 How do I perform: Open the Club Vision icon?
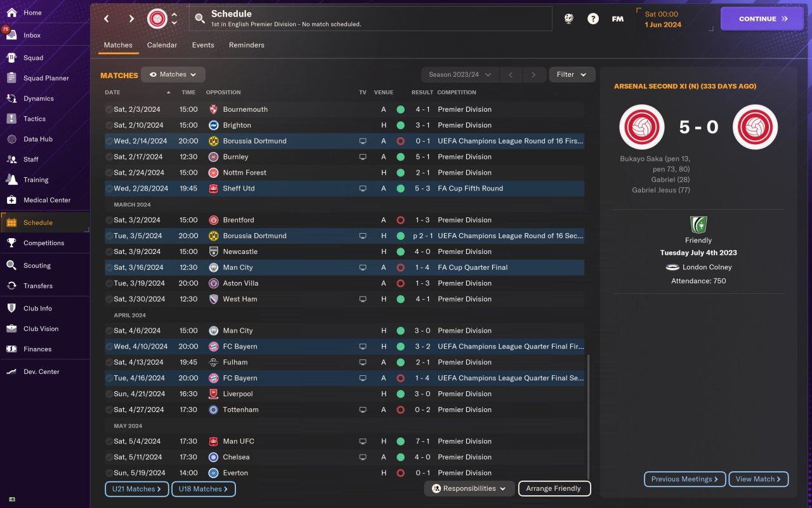pyautogui.click(x=11, y=329)
